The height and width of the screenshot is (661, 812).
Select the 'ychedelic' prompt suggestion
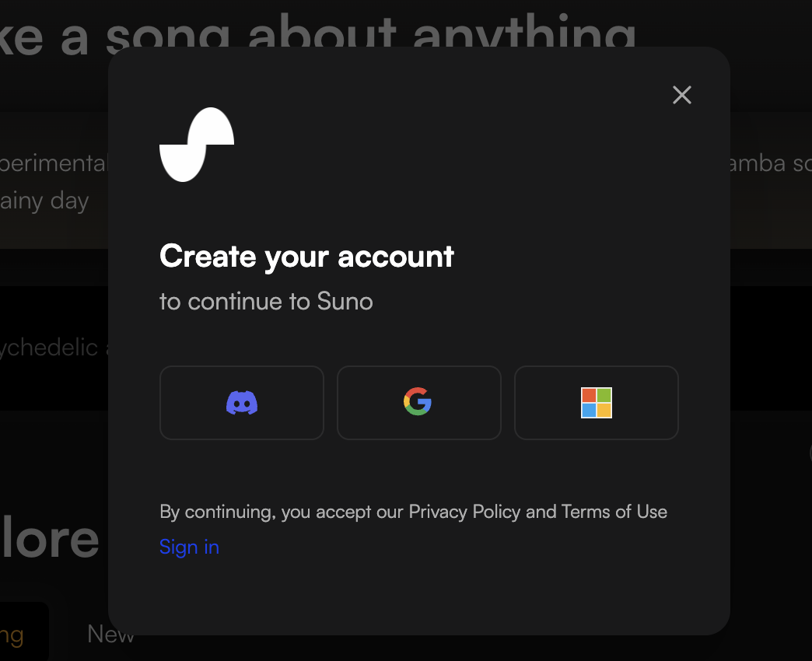coord(54,348)
